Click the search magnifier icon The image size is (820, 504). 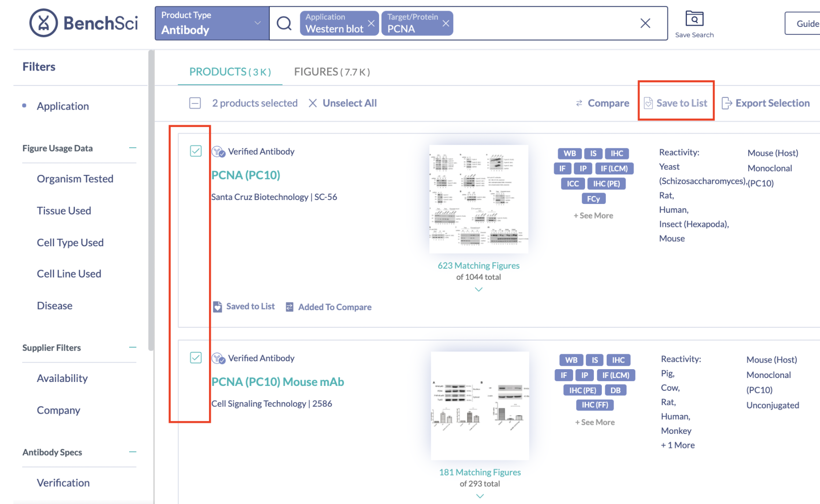click(284, 23)
